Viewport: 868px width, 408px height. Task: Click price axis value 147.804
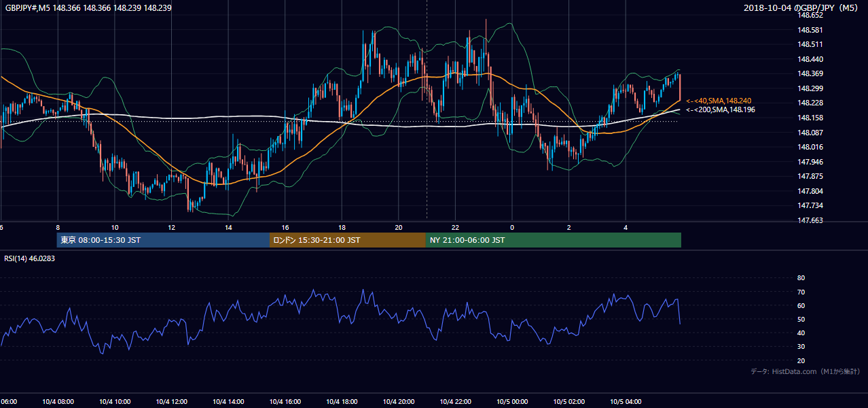(x=810, y=191)
